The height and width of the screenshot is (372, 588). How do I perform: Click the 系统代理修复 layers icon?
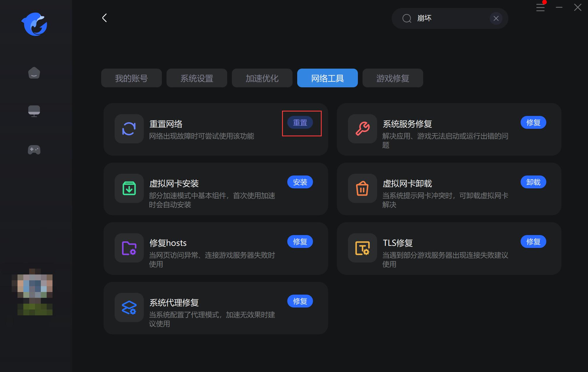129,307
